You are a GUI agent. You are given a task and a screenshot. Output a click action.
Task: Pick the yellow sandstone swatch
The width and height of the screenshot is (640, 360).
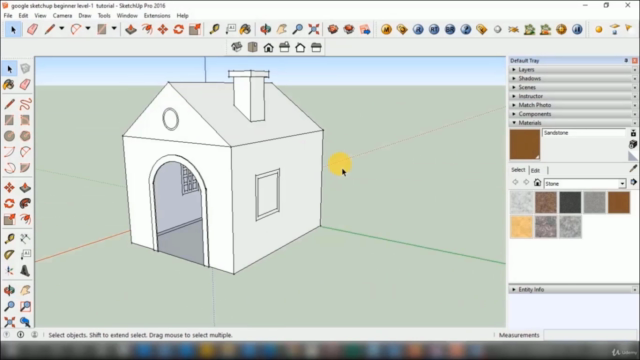pos(521,227)
